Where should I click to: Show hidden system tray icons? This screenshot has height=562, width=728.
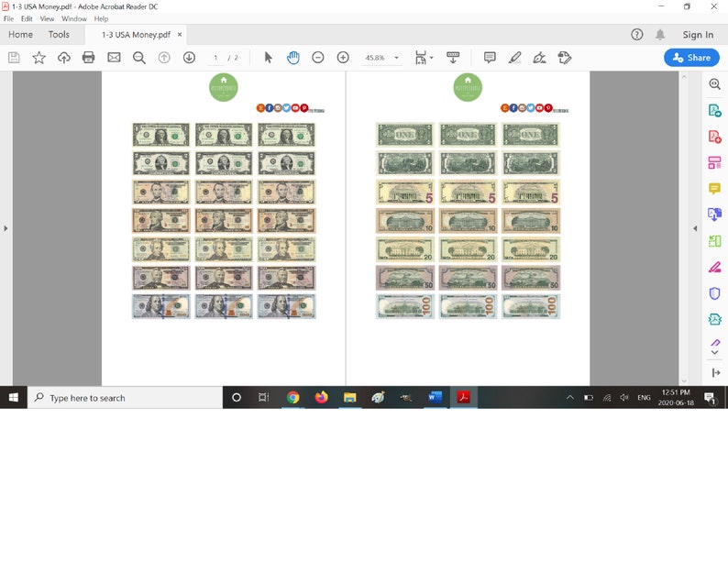570,397
